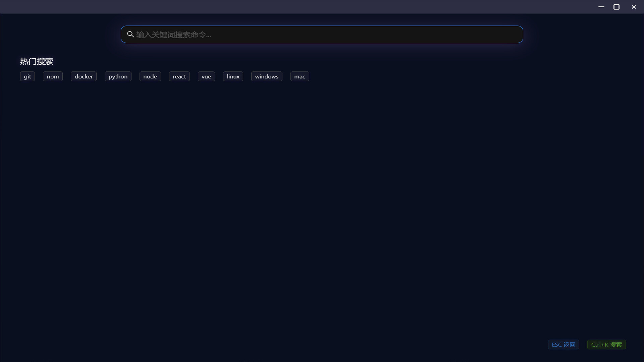Screen dimensions: 644x362
Task: Click the search magnifier icon
Action: click(130, 34)
